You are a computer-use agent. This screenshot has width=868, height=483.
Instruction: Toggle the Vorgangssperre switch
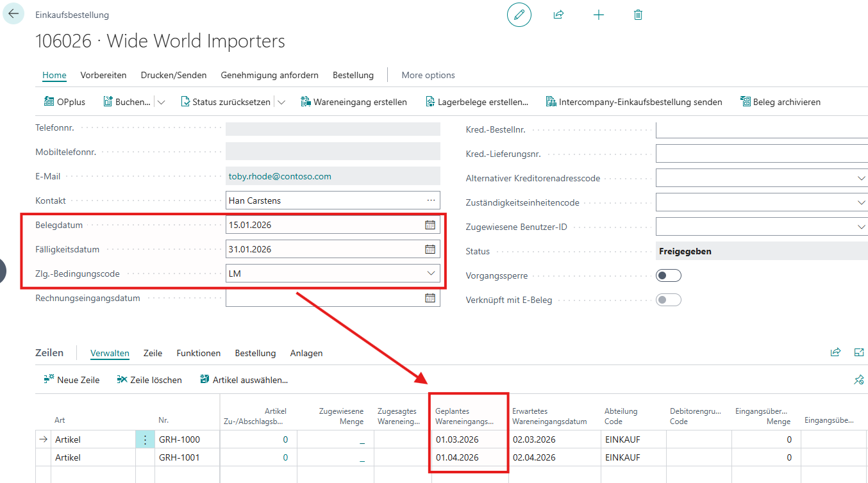click(x=669, y=276)
